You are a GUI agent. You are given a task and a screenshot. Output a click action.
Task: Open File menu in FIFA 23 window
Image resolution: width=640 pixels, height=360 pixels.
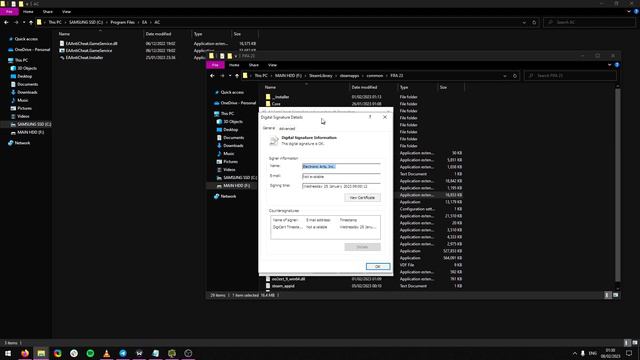(215, 65)
